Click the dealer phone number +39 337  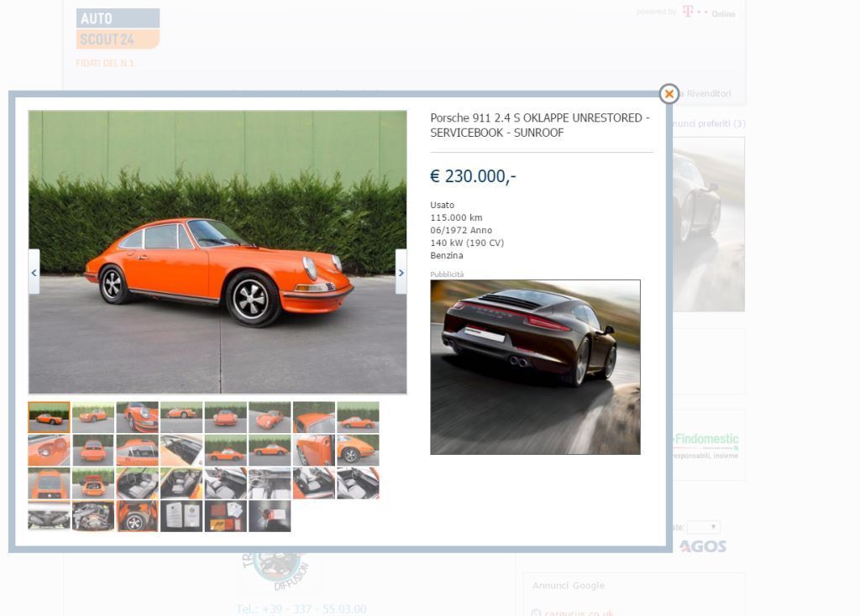coord(302,609)
